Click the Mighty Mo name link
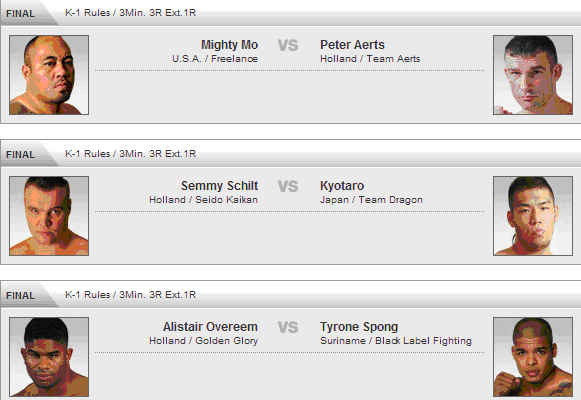 tap(229, 45)
